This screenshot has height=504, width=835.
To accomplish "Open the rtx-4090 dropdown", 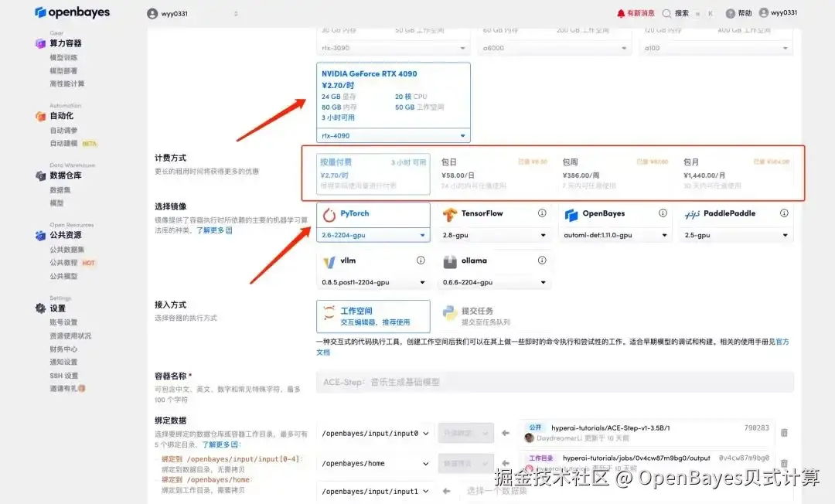I will 394,135.
